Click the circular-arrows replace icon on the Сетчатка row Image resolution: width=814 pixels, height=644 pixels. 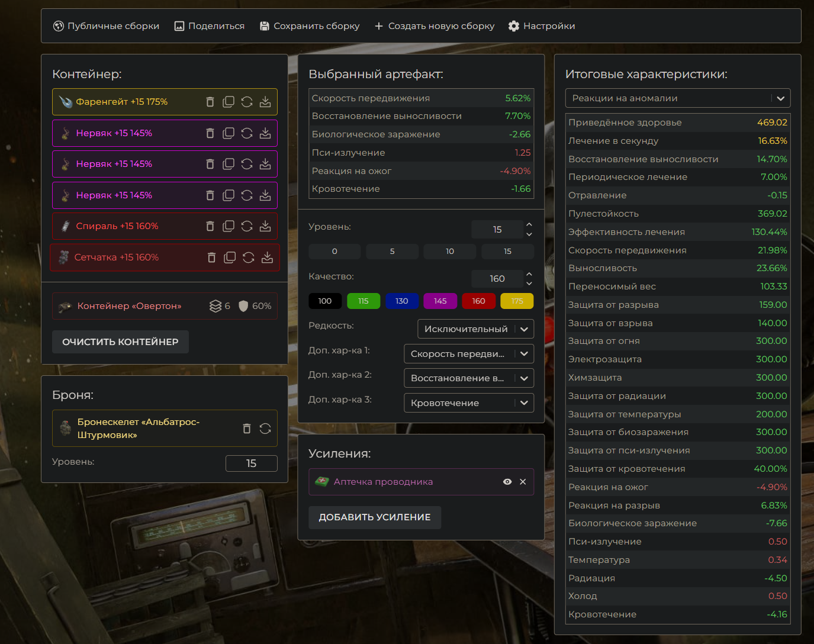249,257
